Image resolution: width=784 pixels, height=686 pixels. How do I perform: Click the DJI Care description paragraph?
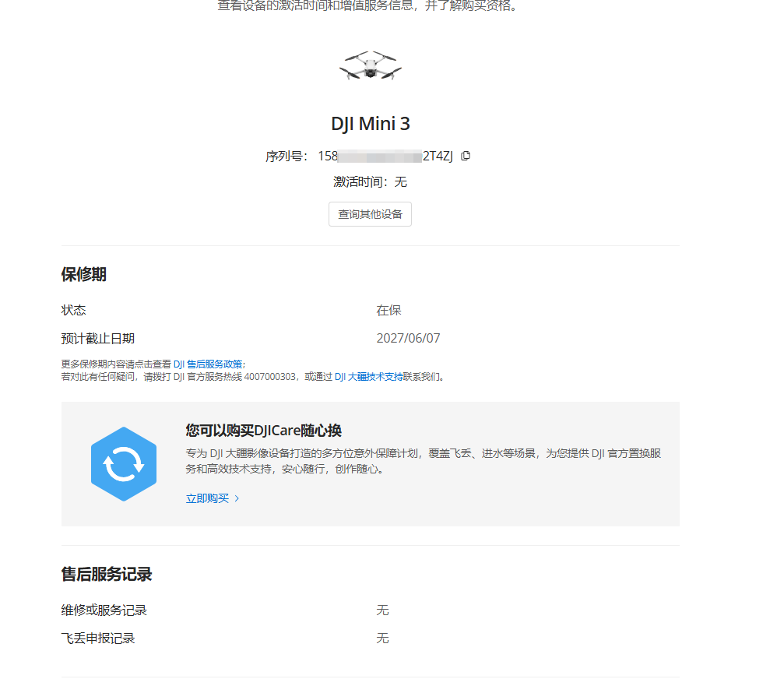(423, 461)
